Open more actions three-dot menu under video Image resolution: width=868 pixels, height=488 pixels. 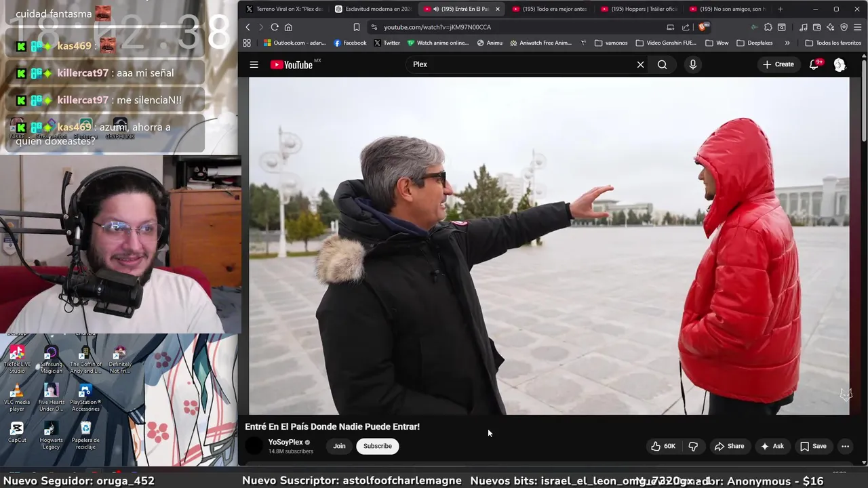pos(845,446)
